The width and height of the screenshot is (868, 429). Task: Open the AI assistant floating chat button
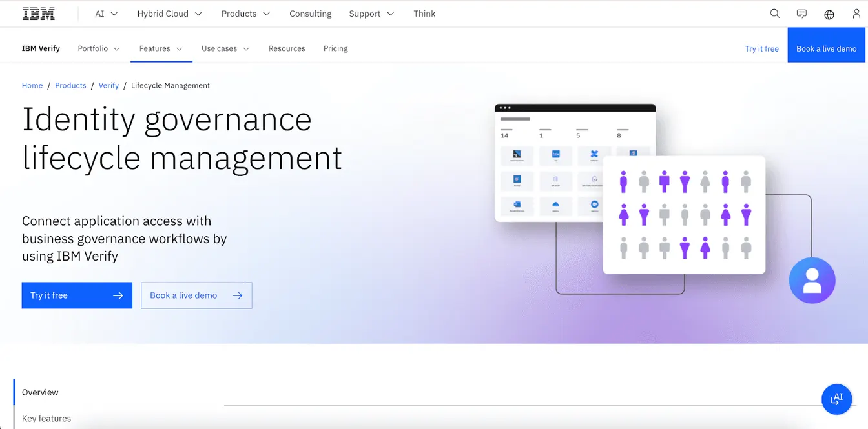click(x=837, y=399)
